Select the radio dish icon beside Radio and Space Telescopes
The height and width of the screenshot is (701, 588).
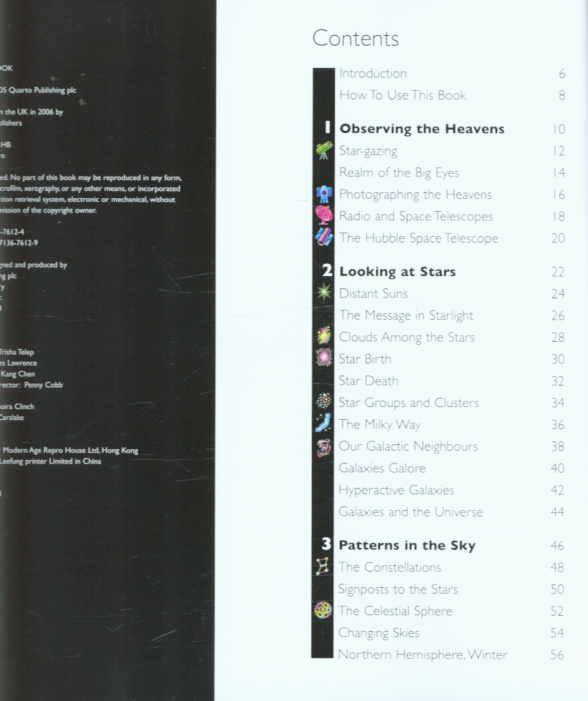[324, 216]
